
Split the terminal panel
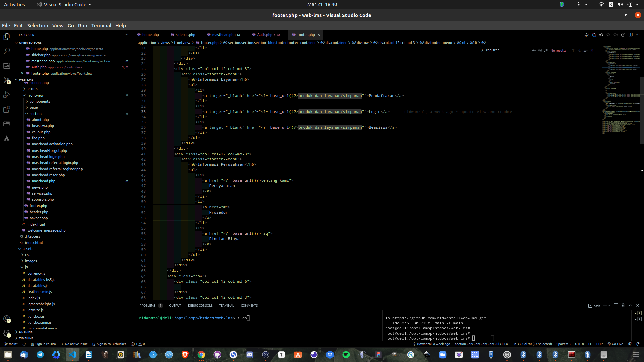click(x=616, y=305)
